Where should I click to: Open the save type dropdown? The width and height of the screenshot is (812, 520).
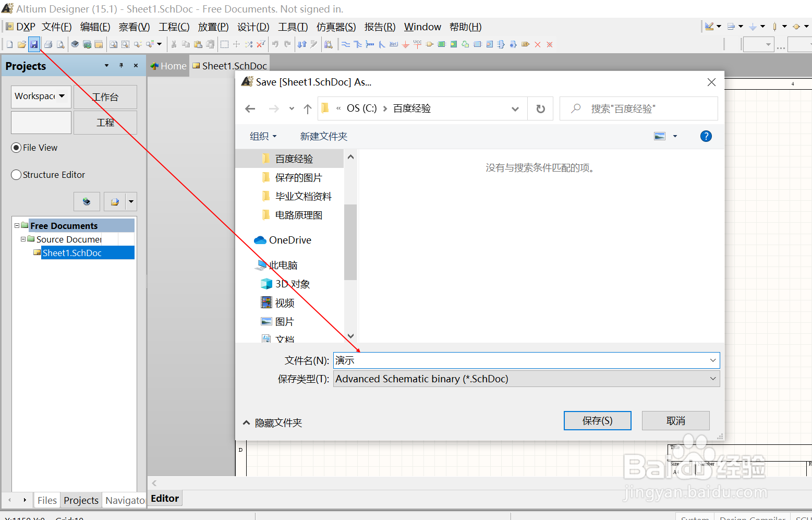click(712, 379)
